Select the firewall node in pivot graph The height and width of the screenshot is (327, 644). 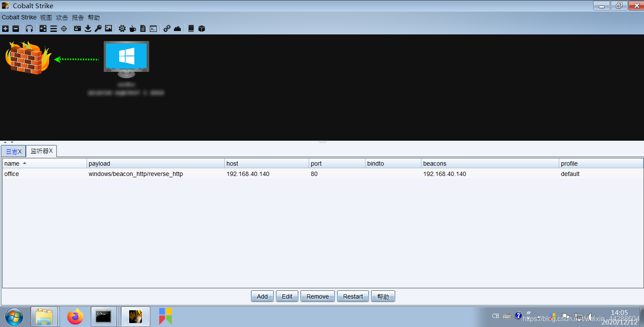coord(28,58)
